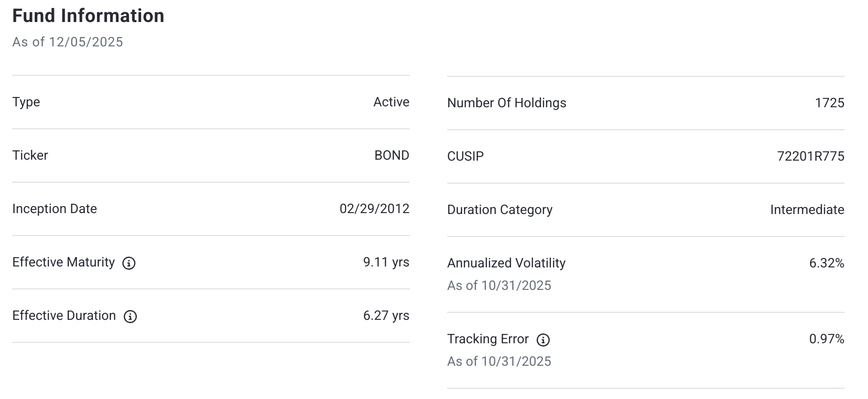Click the BOND ticker value
The image size is (868, 399).
tap(391, 155)
